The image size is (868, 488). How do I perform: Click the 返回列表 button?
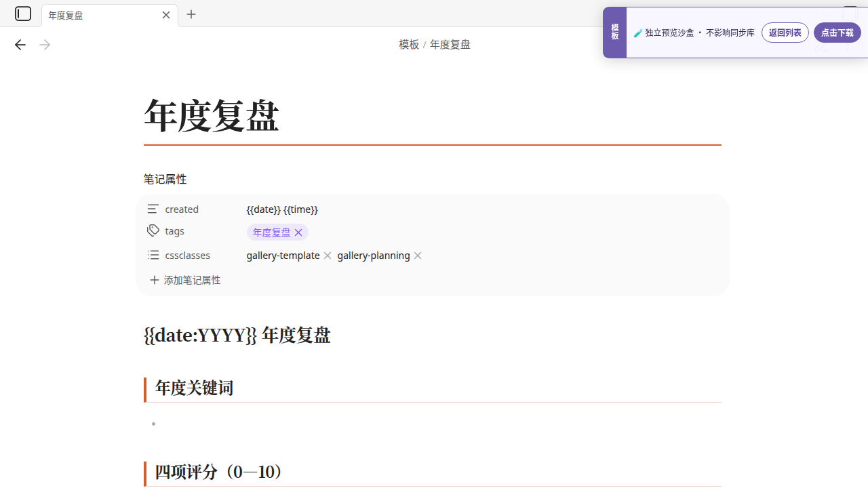point(785,33)
